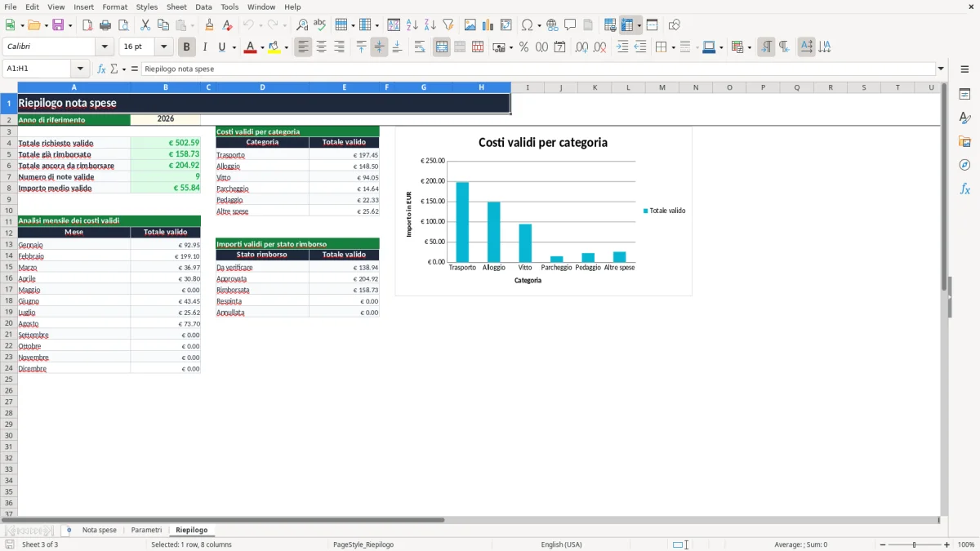The width and height of the screenshot is (980, 551).
Task: Click the Print icon in toolbar
Action: tap(105, 25)
